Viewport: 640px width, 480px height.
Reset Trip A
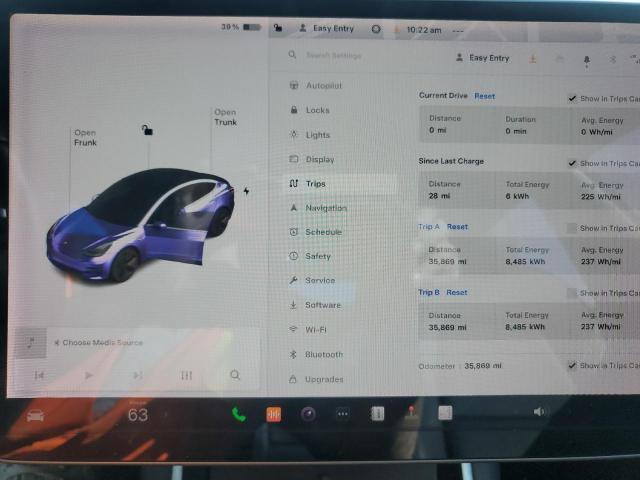pyautogui.click(x=457, y=227)
